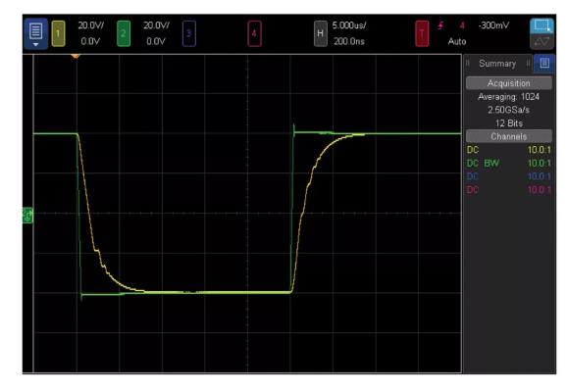Viewport: 567px width, 392px height.
Task: Toggle channel 1 yellow button
Action: tap(59, 33)
